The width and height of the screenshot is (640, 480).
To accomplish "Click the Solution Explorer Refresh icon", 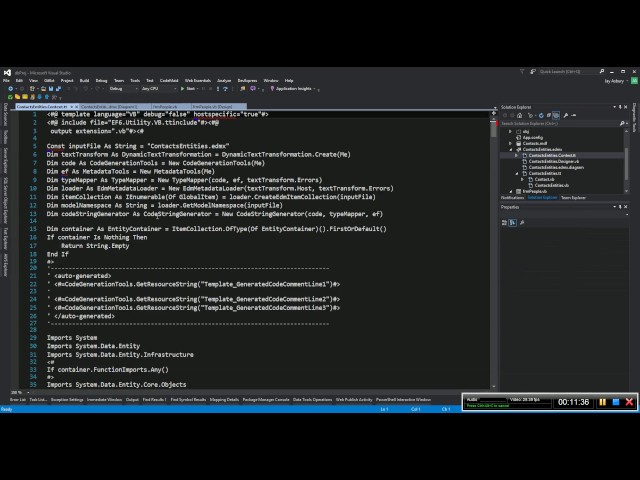I will [x=541, y=116].
